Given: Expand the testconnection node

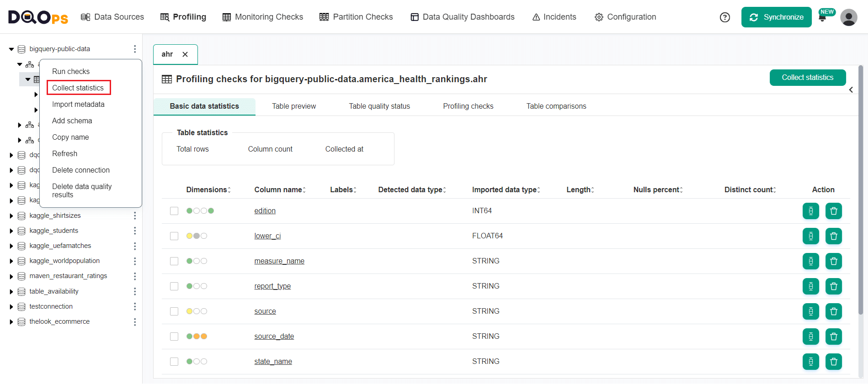Looking at the screenshot, I should click(x=11, y=307).
